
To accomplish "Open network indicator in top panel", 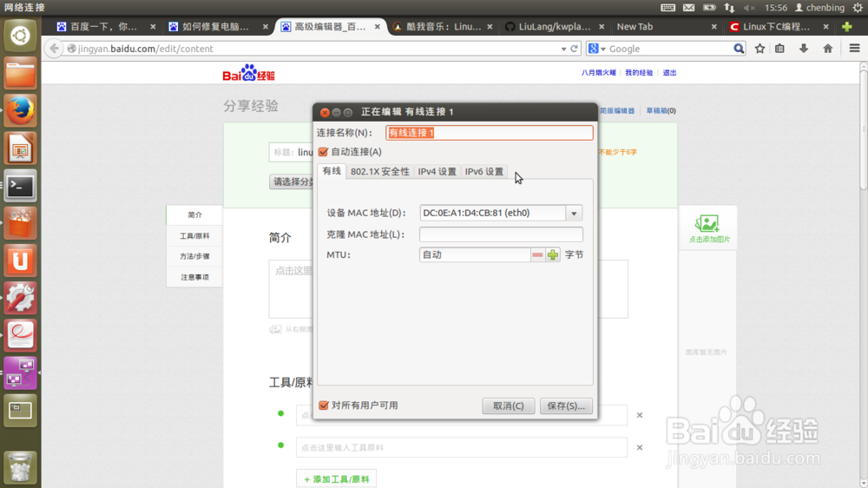I will point(729,8).
